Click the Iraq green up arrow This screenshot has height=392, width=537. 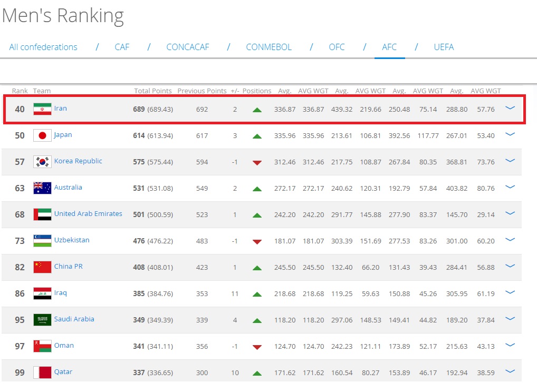257,294
